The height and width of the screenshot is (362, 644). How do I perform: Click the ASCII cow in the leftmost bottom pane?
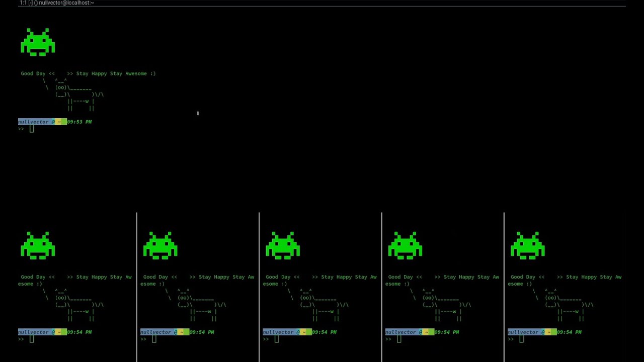tap(73, 305)
